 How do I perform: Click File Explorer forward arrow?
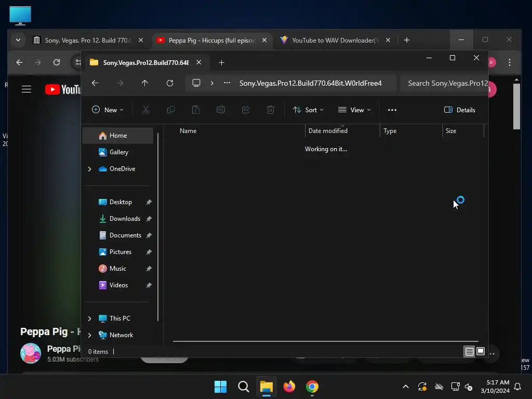point(120,83)
